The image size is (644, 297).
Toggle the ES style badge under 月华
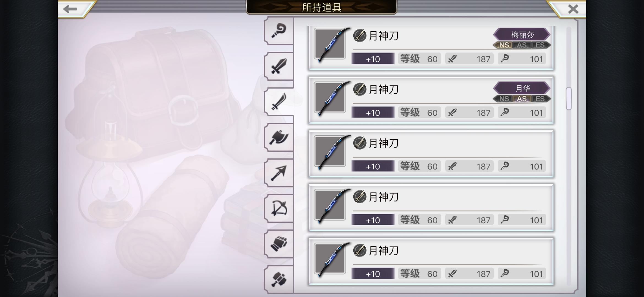pos(540,99)
